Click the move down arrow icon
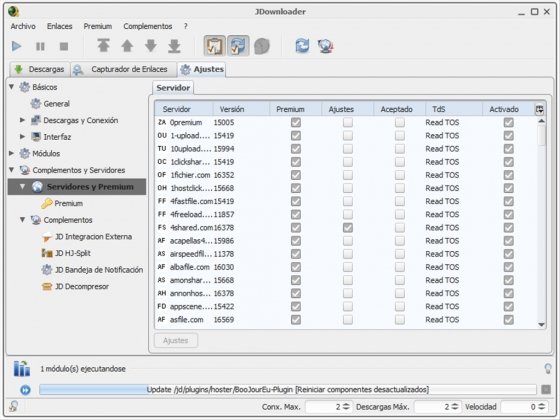The height and width of the screenshot is (420, 560). (151, 46)
